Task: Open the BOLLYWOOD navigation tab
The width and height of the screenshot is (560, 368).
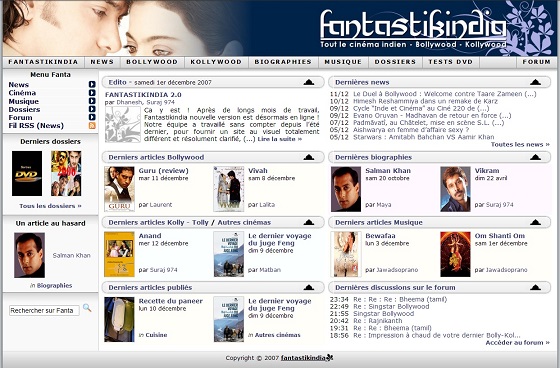Action: click(x=152, y=62)
